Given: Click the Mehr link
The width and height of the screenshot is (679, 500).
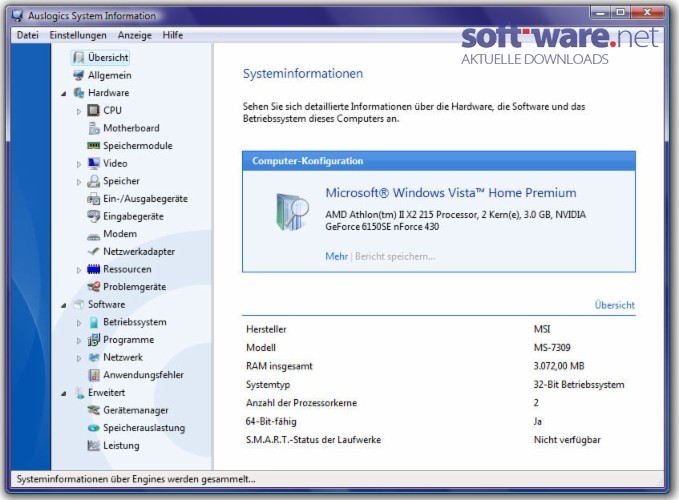Looking at the screenshot, I should tap(336, 256).
